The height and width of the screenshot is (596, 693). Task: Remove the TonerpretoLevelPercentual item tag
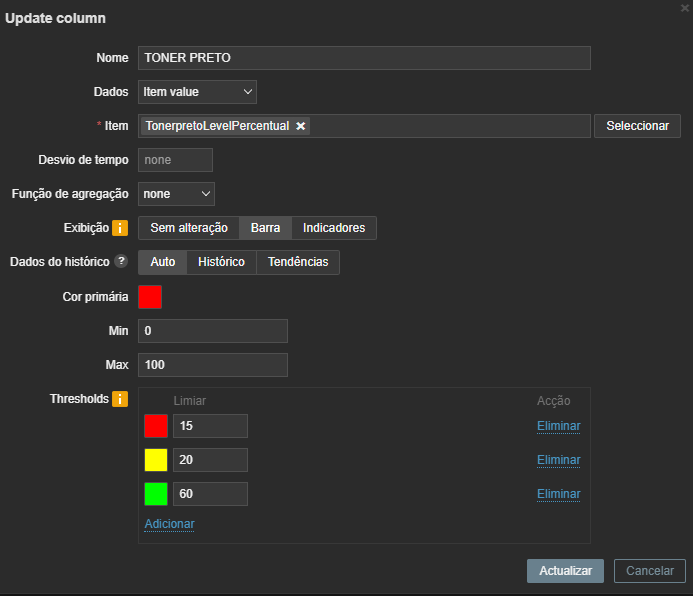click(x=301, y=126)
